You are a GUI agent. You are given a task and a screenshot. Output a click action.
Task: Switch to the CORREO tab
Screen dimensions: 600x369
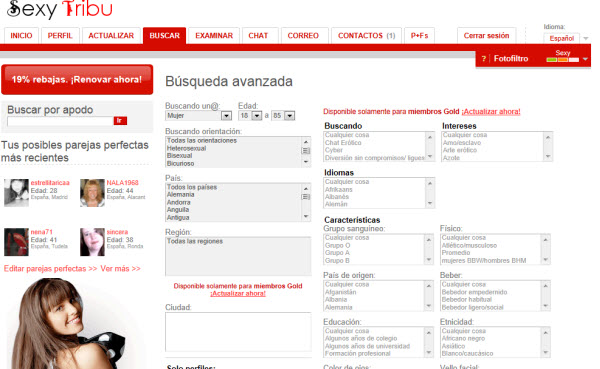click(x=303, y=36)
